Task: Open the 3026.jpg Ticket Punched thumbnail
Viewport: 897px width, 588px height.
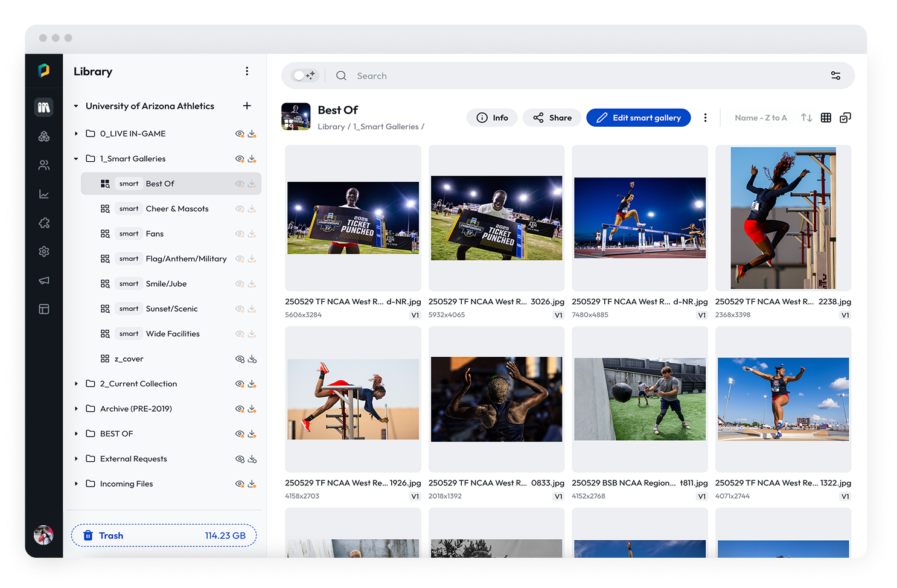Action: (x=496, y=218)
